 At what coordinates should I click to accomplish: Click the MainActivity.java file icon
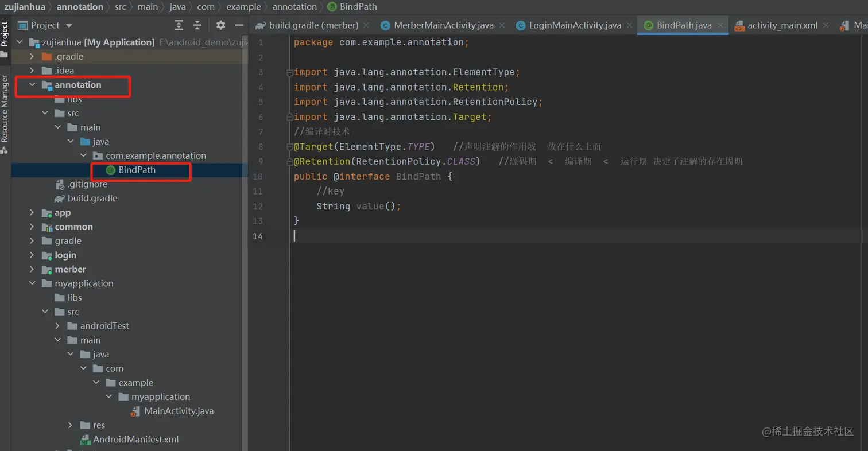point(136,411)
